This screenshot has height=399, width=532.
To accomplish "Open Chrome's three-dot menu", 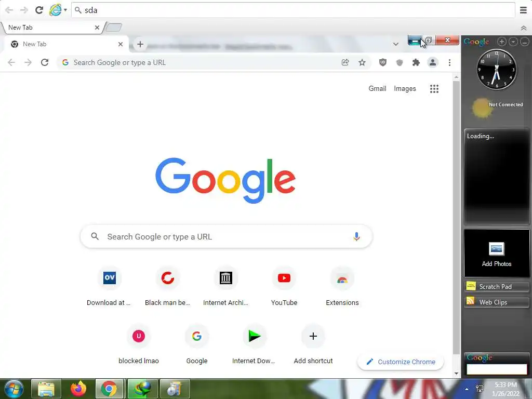I will click(x=449, y=62).
